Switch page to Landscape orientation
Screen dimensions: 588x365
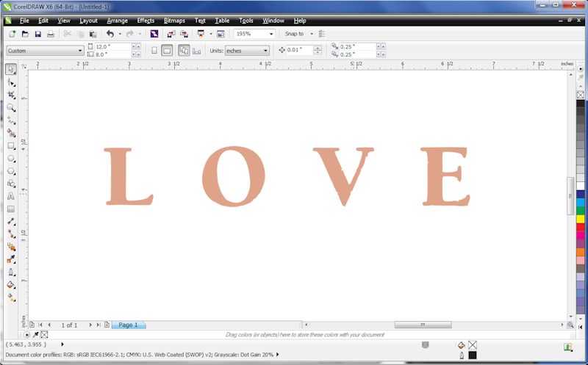167,51
